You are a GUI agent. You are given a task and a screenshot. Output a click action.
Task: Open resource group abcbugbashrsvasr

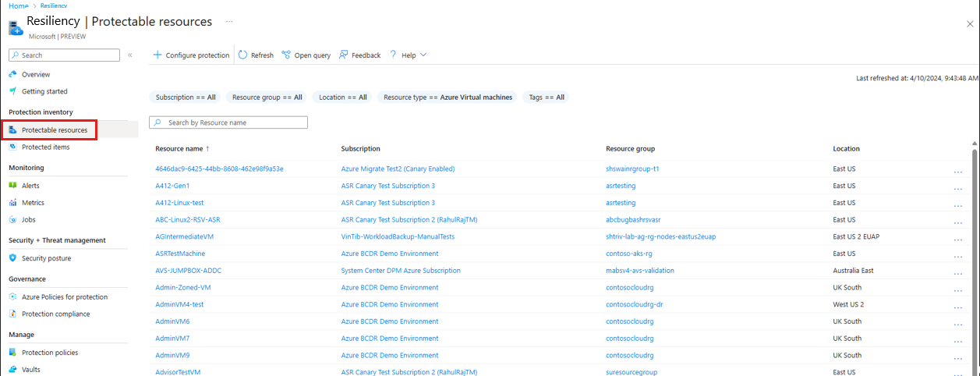(x=633, y=220)
